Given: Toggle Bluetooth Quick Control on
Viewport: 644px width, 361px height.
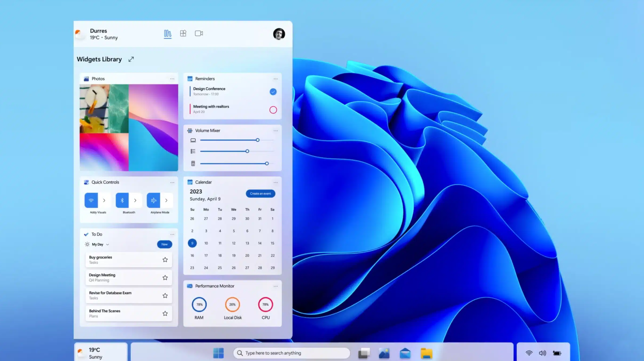Looking at the screenshot, I should pyautogui.click(x=122, y=200).
